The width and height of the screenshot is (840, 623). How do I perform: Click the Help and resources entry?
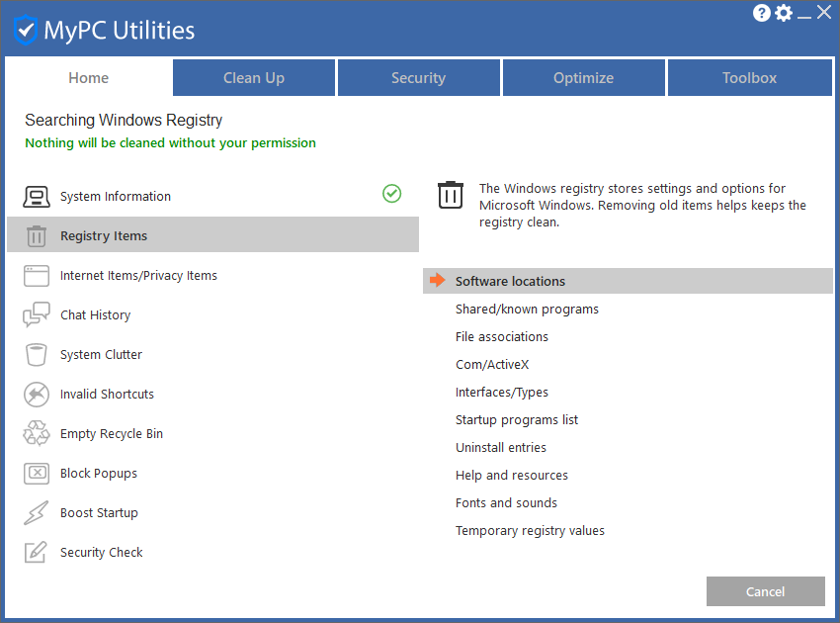[512, 476]
